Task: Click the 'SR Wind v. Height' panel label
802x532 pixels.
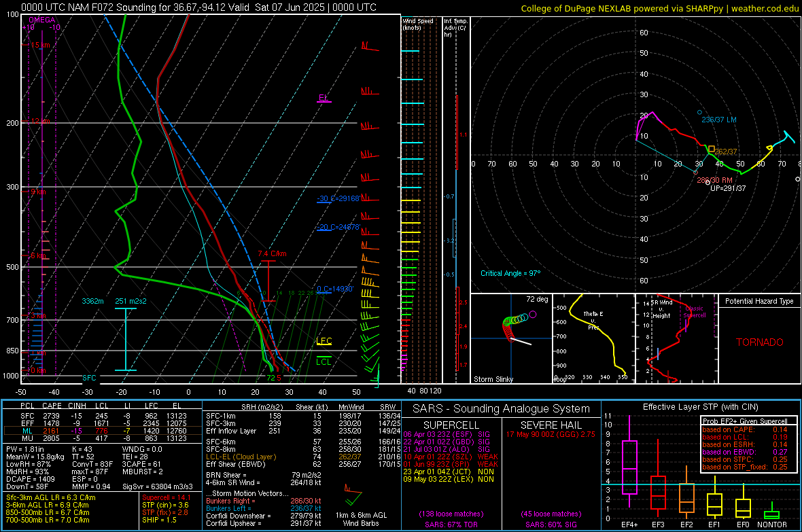Action: [x=661, y=309]
